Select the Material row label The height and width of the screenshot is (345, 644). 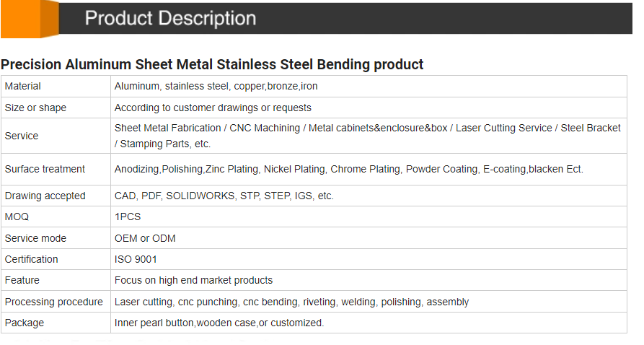[x=23, y=86]
